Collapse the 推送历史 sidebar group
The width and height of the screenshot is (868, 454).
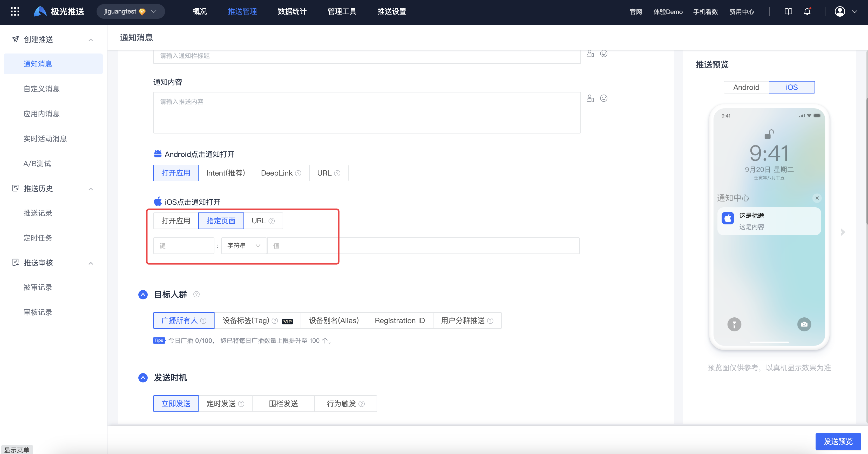[x=91, y=189]
